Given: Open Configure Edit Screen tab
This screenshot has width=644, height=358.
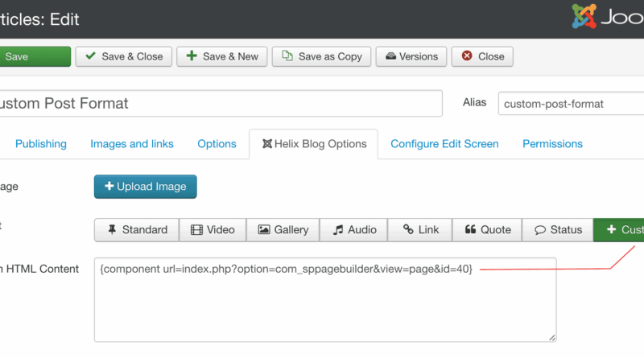Looking at the screenshot, I should [444, 144].
